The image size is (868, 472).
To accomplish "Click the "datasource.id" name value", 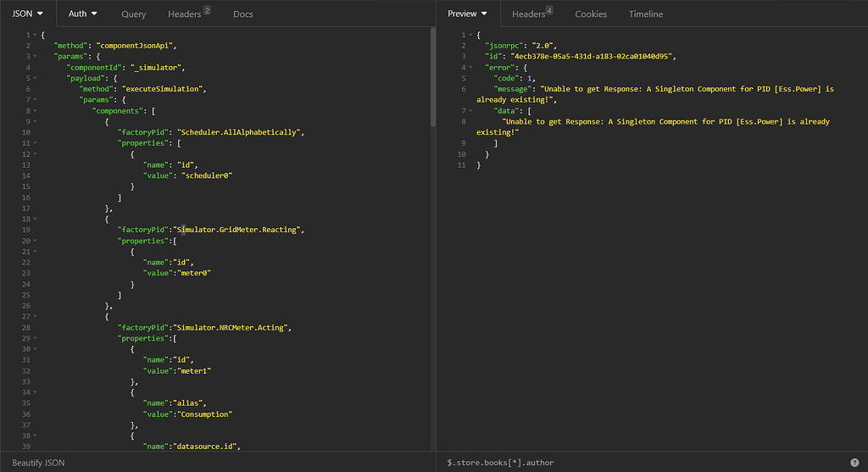I will pos(206,446).
